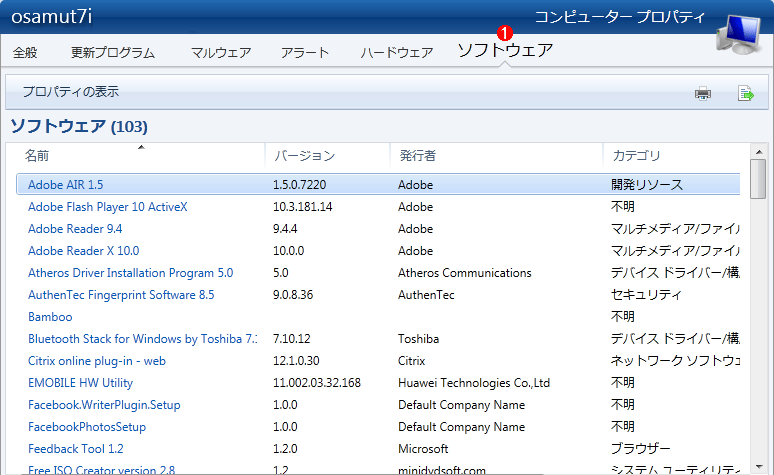
Task: Switch to the 更新プログラム tab
Action: tap(113, 52)
